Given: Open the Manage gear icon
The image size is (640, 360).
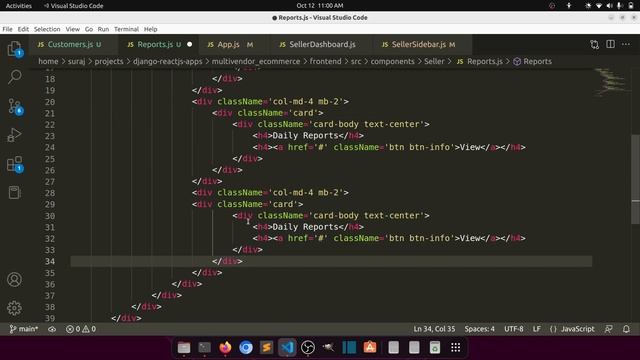Looking at the screenshot, I should (x=15, y=308).
